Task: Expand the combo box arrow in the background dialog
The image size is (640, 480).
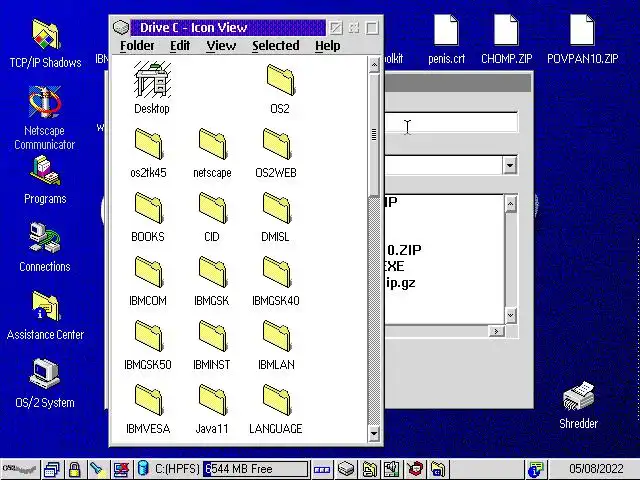Action: (x=510, y=165)
